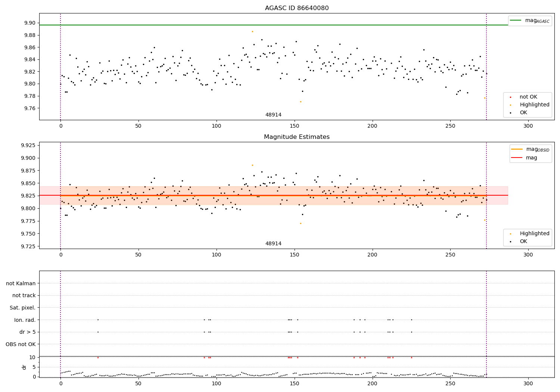Screen dimensions: 560x392
Task: Click the mag AGASC legend label
Action: tap(537, 21)
